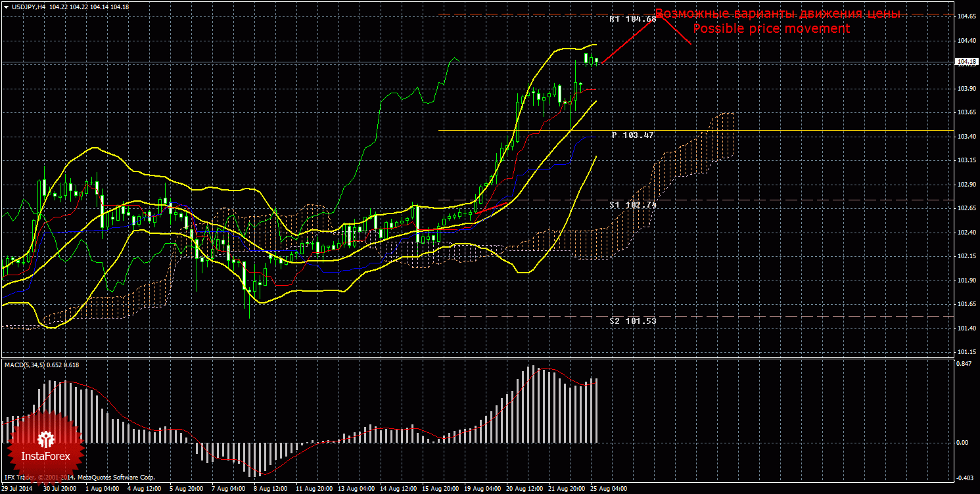The height and width of the screenshot is (494, 980).
Task: Click the 21 Aug 20:00 time label
Action: pos(567,489)
